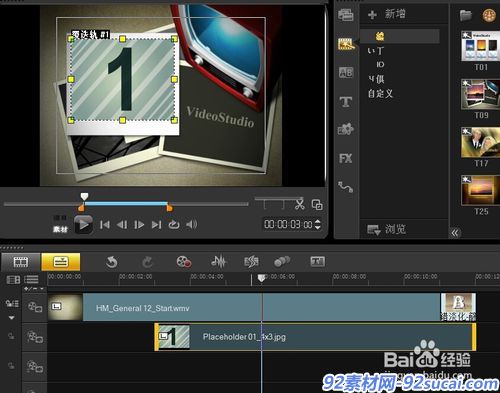Screen dimensions: 500x393
Task: Click the video track header icon
Action: coord(35,307)
